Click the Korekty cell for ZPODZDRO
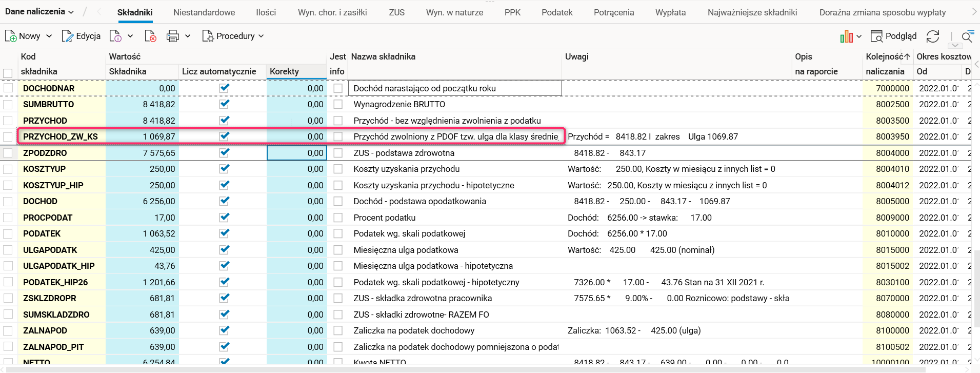 (x=296, y=153)
